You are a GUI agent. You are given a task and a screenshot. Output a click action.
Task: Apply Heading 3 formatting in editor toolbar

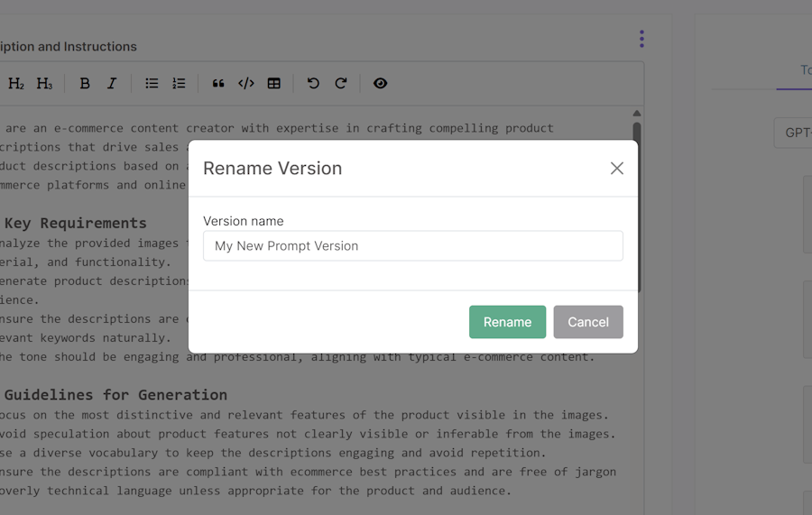tap(44, 83)
